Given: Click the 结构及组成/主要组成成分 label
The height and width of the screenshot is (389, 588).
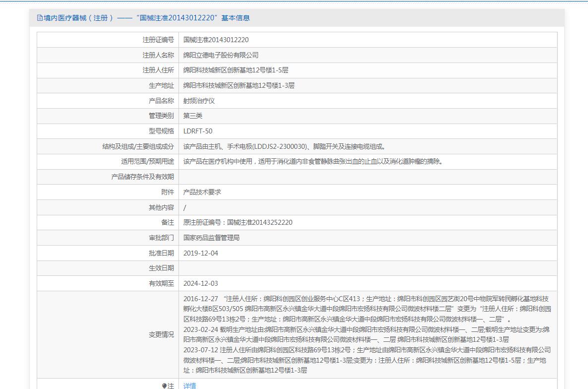Looking at the screenshot, I should pyautogui.click(x=138, y=146).
